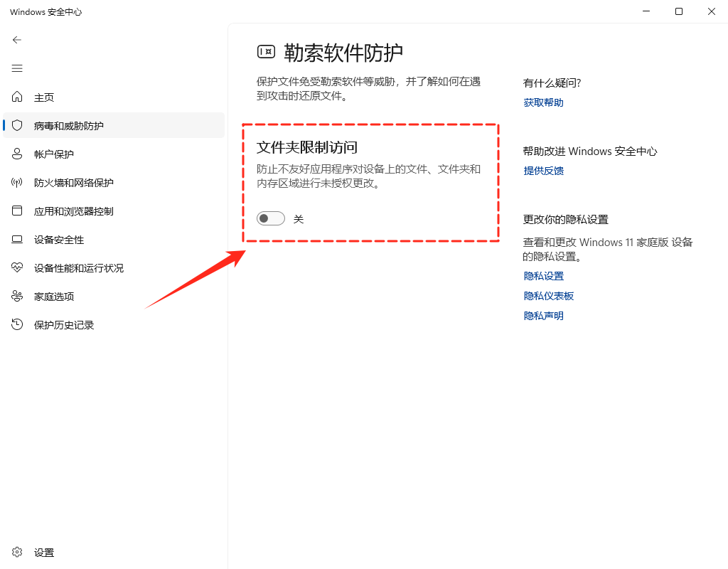Click the heart icon for 设备性能和运行状况
The width and height of the screenshot is (728, 569).
click(17, 267)
